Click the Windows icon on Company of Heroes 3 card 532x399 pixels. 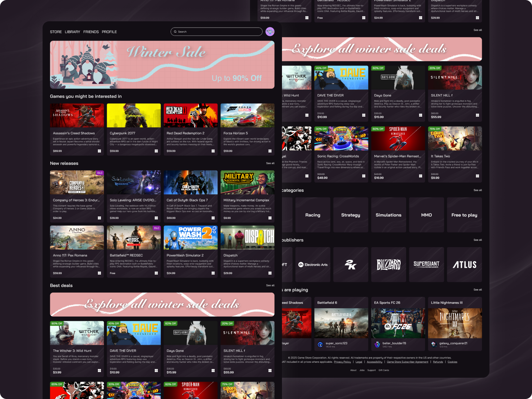click(x=99, y=218)
